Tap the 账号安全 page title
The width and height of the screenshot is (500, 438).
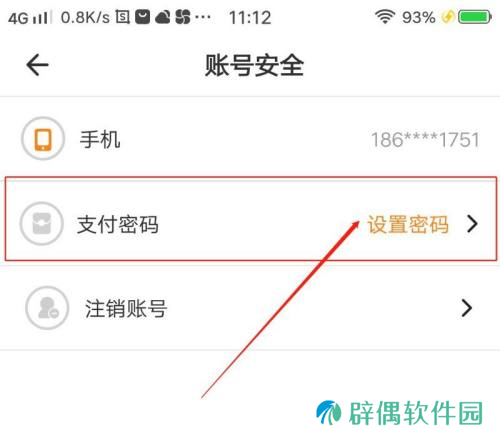click(x=254, y=65)
